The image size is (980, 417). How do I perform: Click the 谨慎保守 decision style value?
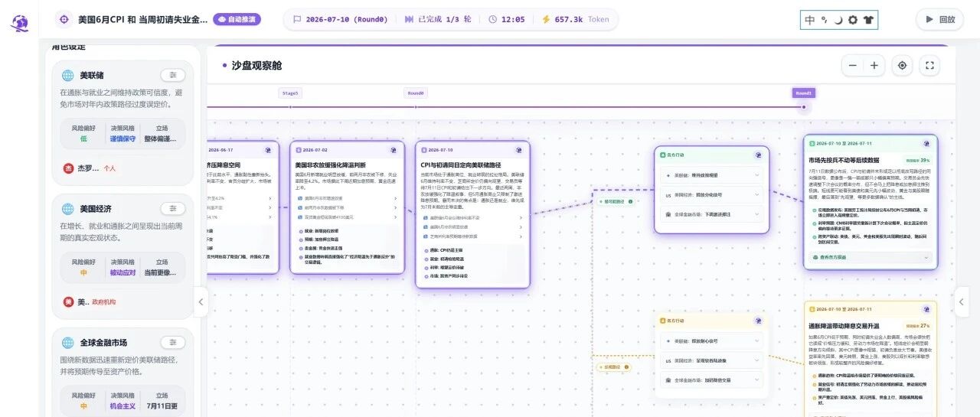122,139
